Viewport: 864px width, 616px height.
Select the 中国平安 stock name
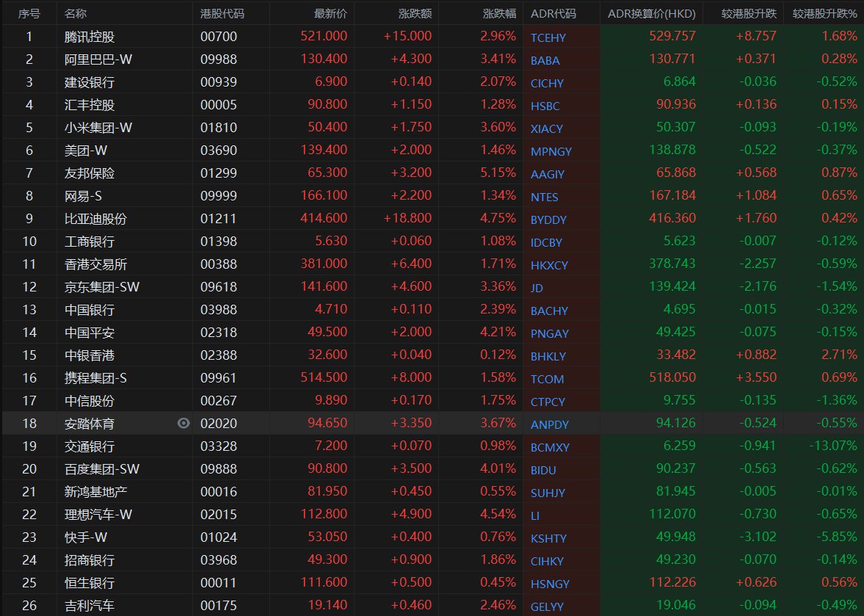(x=90, y=333)
